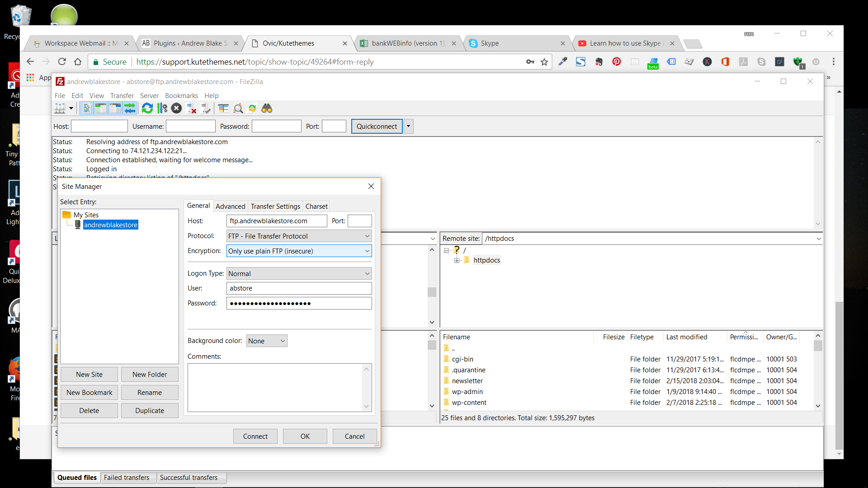Image resolution: width=868 pixels, height=488 pixels.
Task: Toggle the local directory tree display icon
Action: click(101, 108)
